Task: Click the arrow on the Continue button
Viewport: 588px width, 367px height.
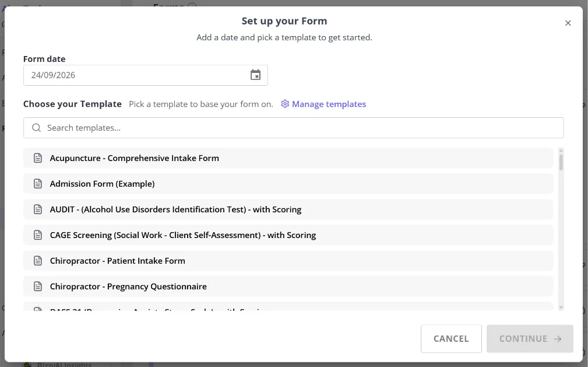Action: [x=558, y=339]
